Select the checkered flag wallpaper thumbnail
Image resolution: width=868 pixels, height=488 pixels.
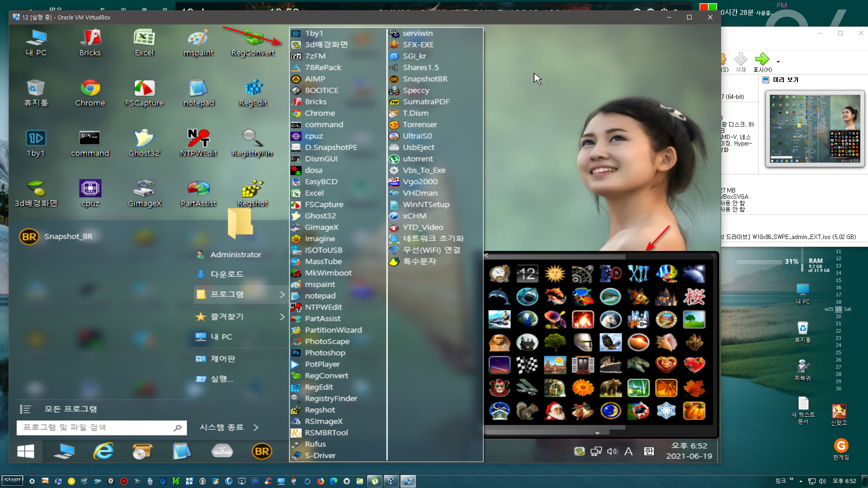pyautogui.click(x=527, y=365)
